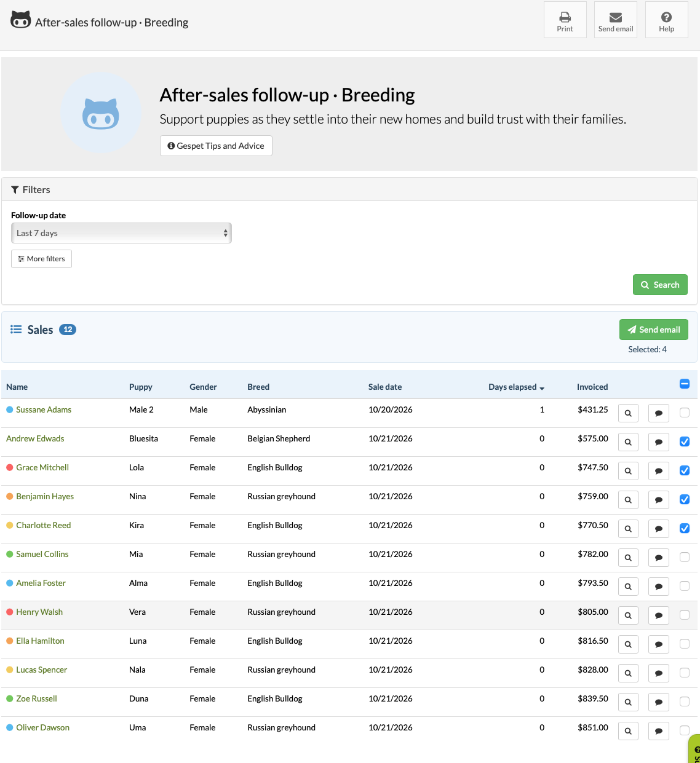The height and width of the screenshot is (763, 700).
Task: Click magnifier icon in Oliver Dawson row
Action: pos(628,731)
